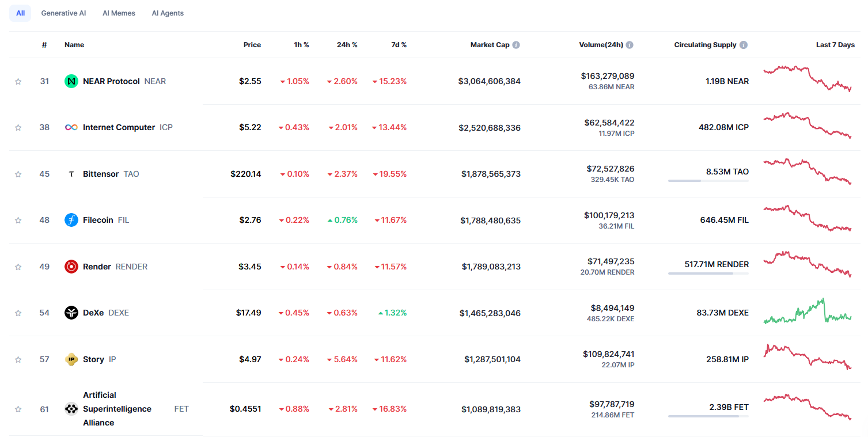Sort by the # rank column
This screenshot has height=437, width=868.
pyautogui.click(x=44, y=45)
